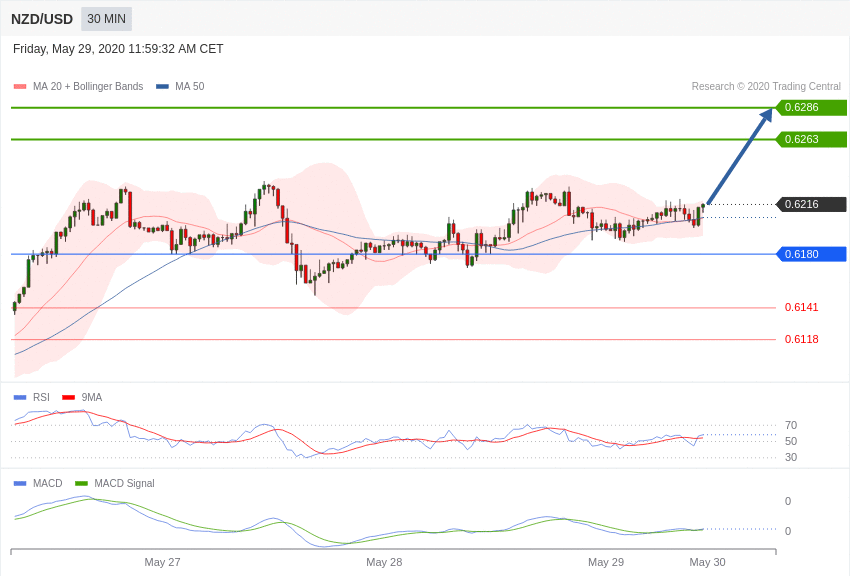Click the MACD Signal legend label

click(x=124, y=483)
